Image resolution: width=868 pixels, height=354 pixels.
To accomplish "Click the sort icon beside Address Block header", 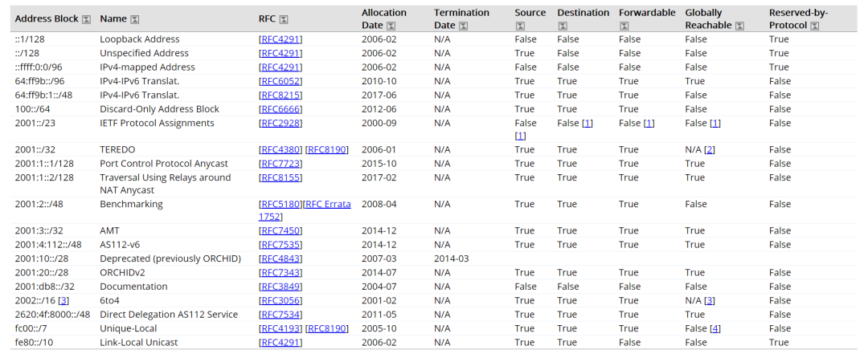I will click(x=87, y=19).
